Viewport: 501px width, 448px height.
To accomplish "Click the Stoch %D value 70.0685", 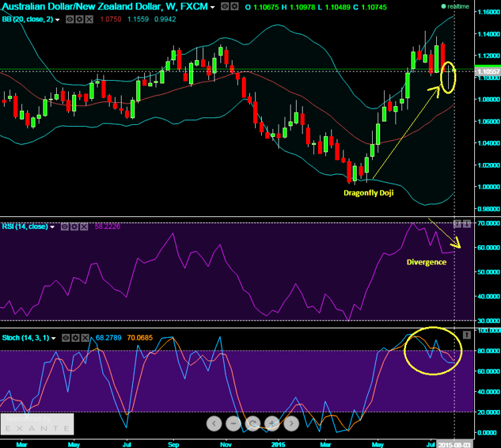I will [x=140, y=338].
